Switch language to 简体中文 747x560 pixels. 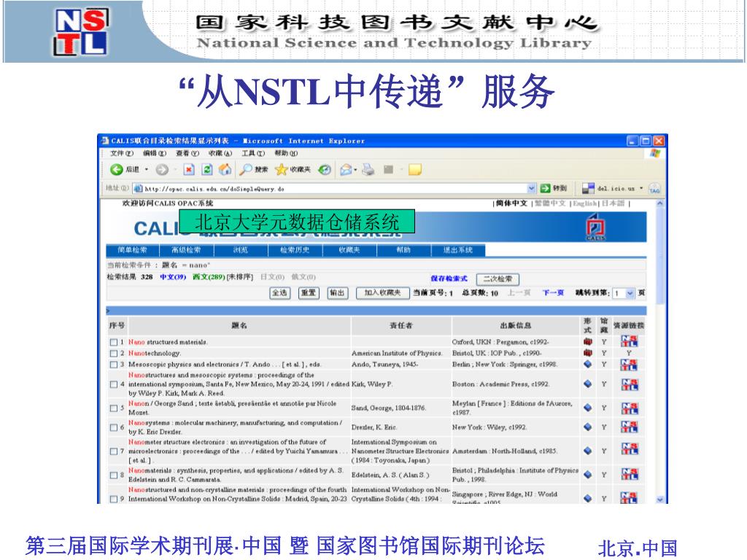(511, 203)
